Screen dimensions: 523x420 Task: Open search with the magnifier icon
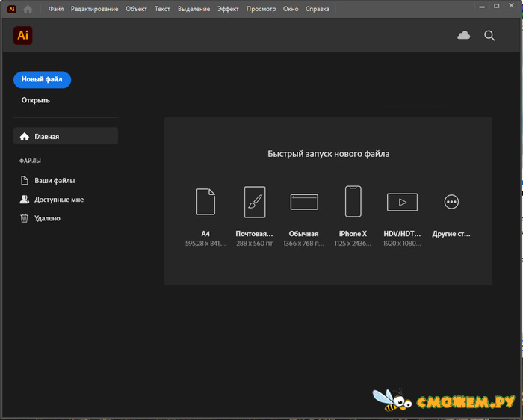(489, 35)
